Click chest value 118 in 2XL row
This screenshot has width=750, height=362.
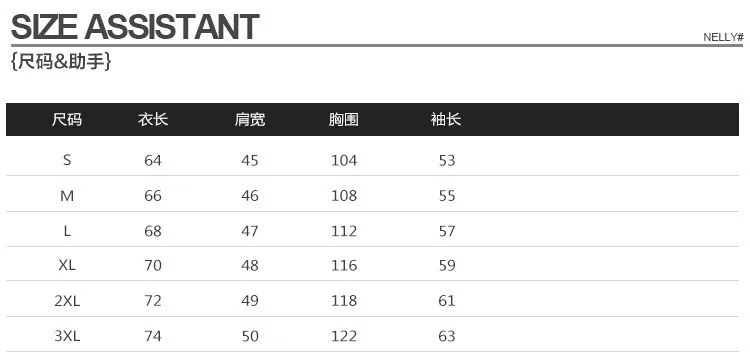[344, 301]
